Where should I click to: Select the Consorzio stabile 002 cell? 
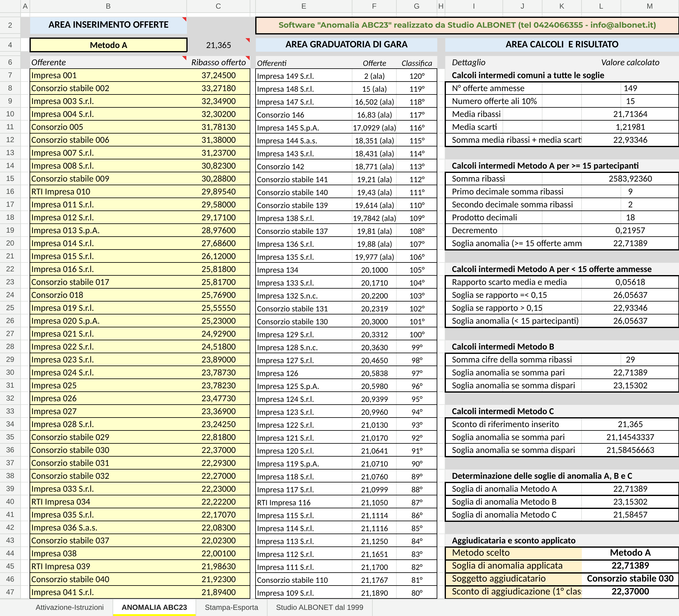point(109,88)
